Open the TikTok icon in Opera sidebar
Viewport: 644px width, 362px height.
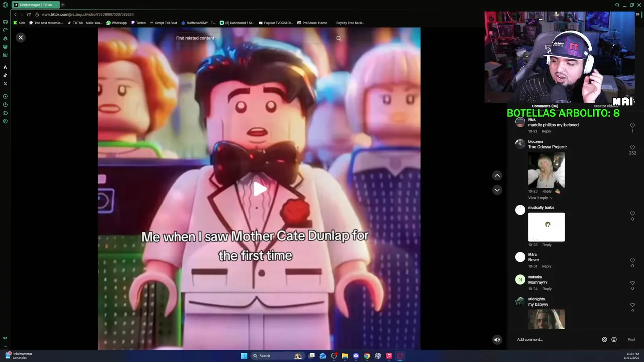click(5, 75)
